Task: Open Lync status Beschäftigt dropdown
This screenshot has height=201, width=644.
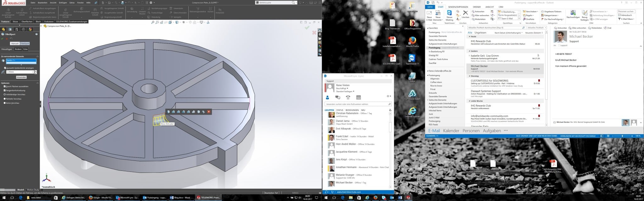Action: pyautogui.click(x=342, y=89)
